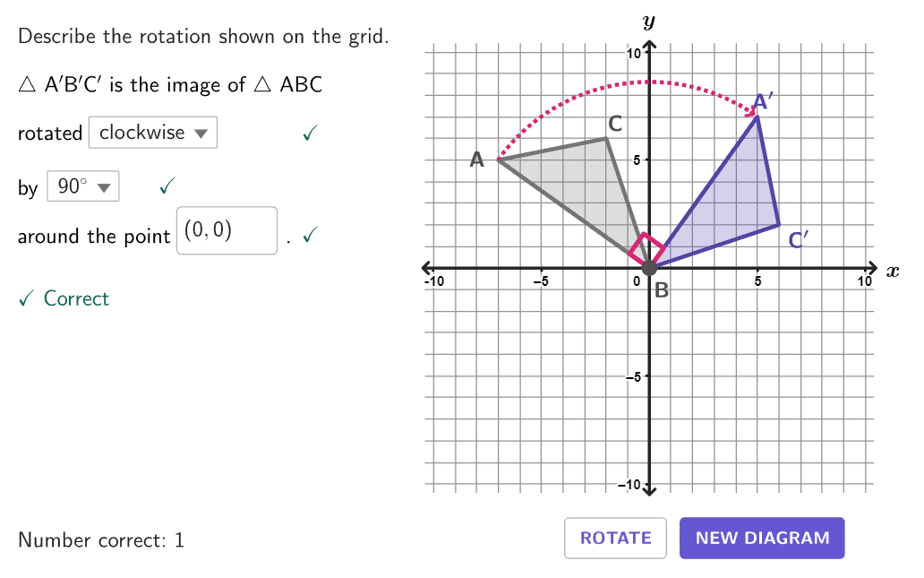Click vertex C′ of the purple triangle
This screenshot has width=924, height=578.
tap(779, 224)
